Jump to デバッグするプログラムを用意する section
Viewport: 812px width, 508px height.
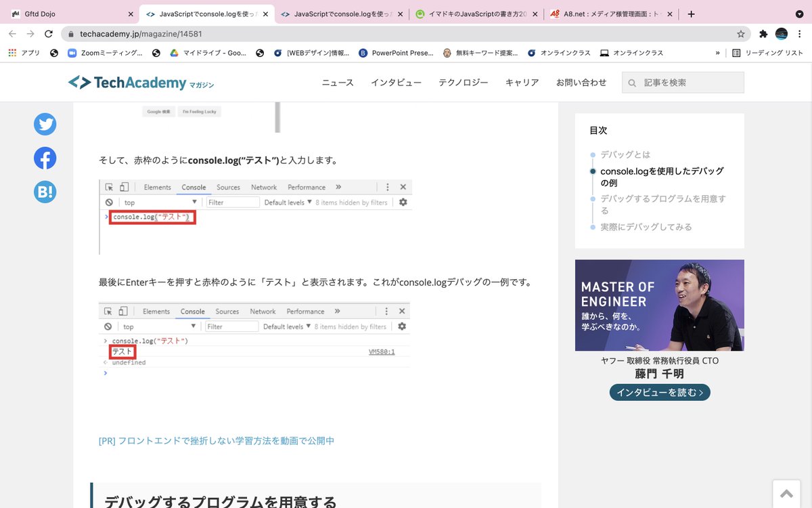click(x=662, y=205)
